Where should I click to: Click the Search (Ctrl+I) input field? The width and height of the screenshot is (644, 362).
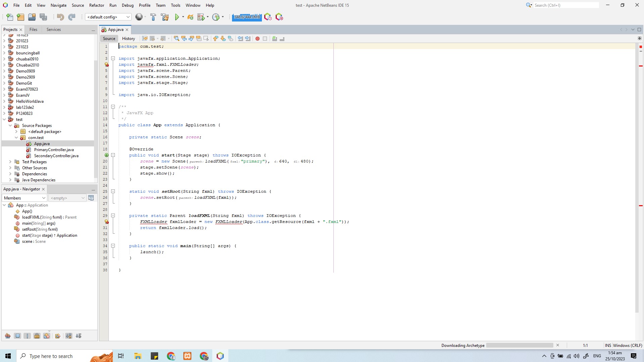(566, 5)
